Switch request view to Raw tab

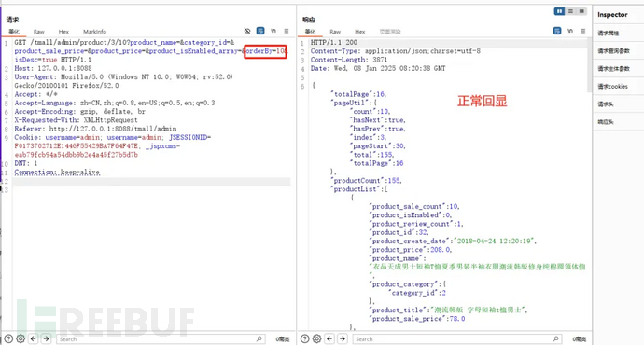click(39, 32)
